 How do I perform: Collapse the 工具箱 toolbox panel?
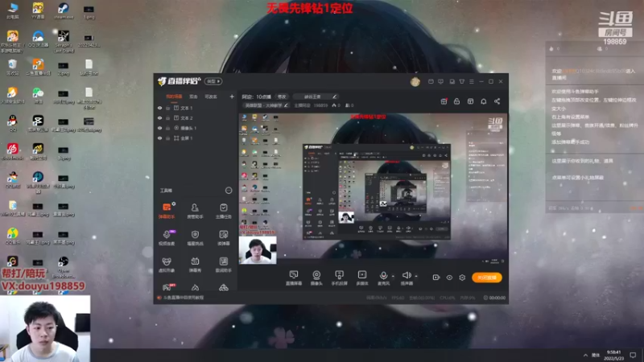229,191
